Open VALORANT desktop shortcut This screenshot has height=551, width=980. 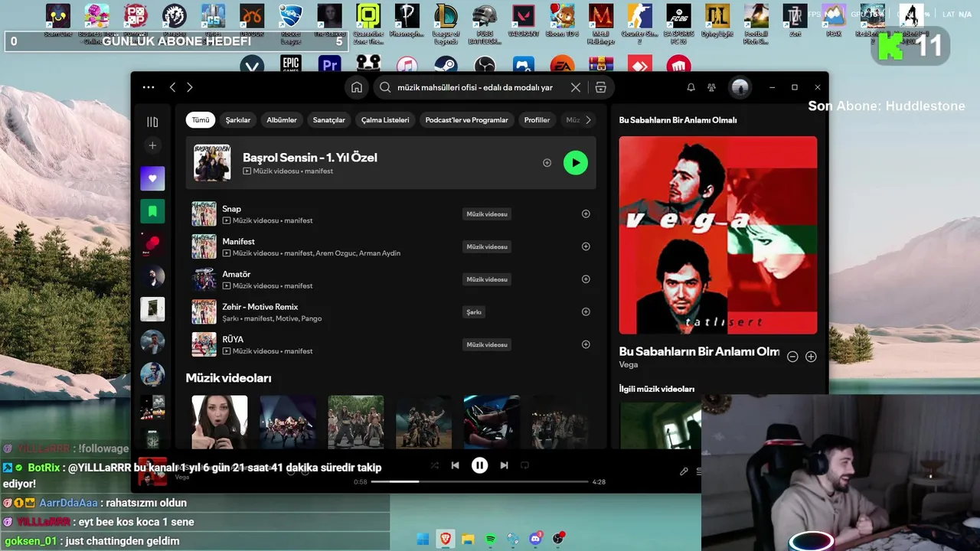(x=524, y=21)
